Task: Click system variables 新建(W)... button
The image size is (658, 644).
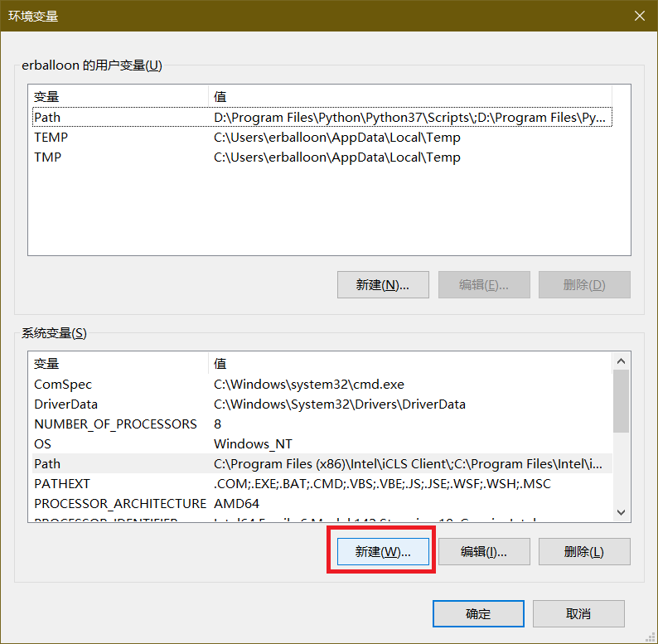Action: (x=383, y=552)
